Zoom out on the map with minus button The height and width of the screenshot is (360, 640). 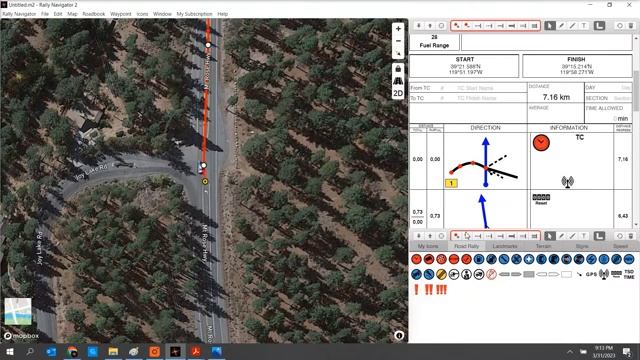398,41
